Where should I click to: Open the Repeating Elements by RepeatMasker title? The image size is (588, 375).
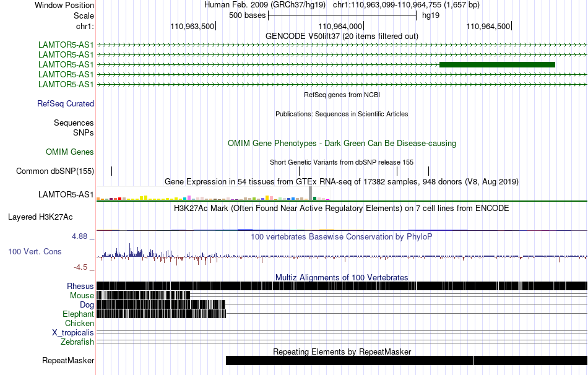[342, 351]
